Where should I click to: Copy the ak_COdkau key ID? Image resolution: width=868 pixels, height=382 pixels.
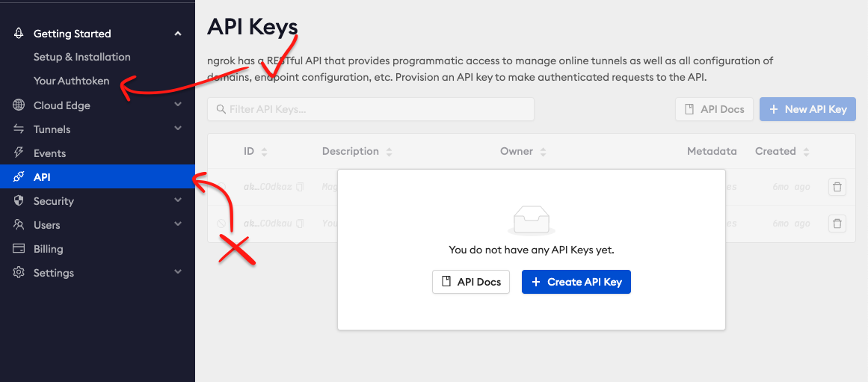click(300, 224)
